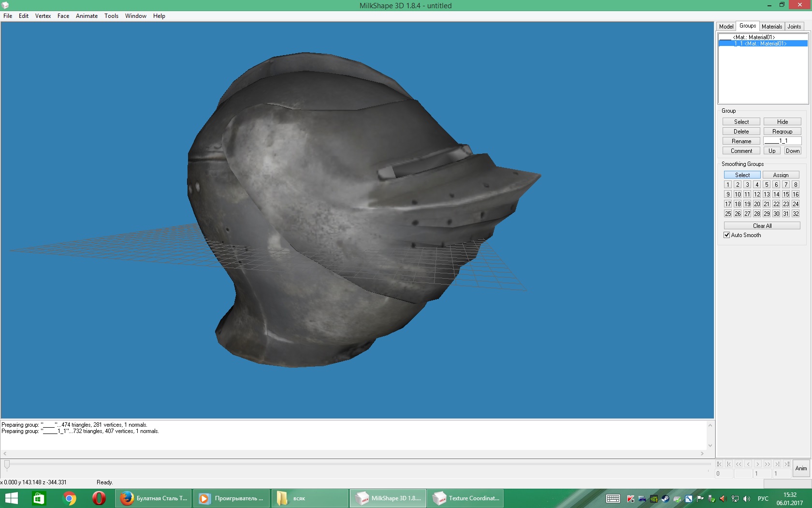This screenshot has height=508, width=812.
Task: Toggle smoothing group 32
Action: pyautogui.click(x=796, y=214)
